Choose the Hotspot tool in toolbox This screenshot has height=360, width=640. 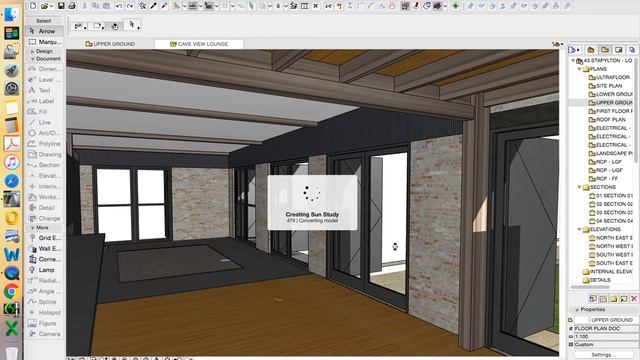tap(44, 312)
